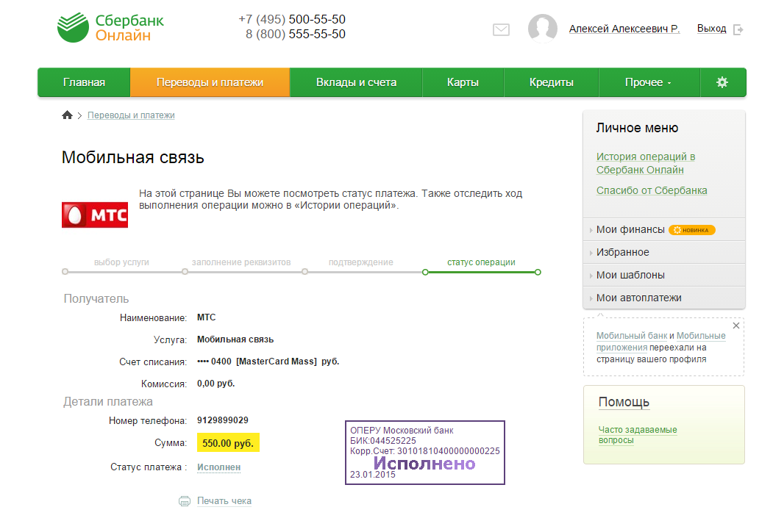Click the logout arrow icon

[738, 29]
